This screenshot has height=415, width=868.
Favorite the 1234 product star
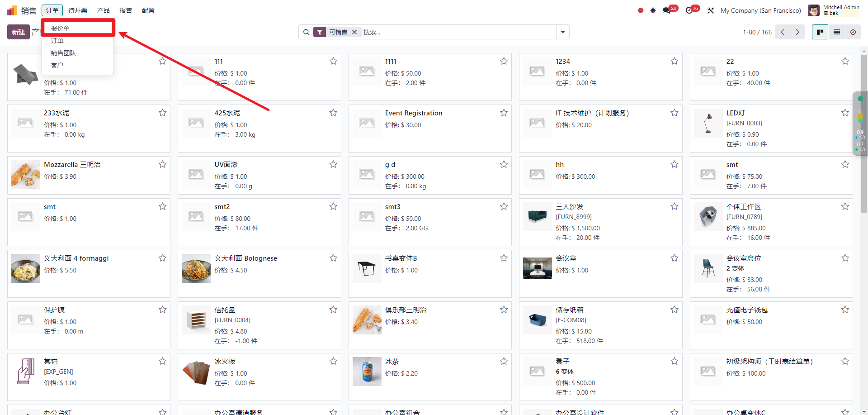pos(675,61)
